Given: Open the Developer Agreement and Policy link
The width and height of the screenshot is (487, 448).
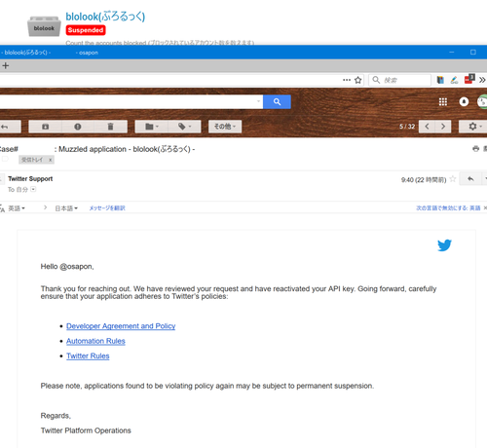Looking at the screenshot, I should click(121, 326).
